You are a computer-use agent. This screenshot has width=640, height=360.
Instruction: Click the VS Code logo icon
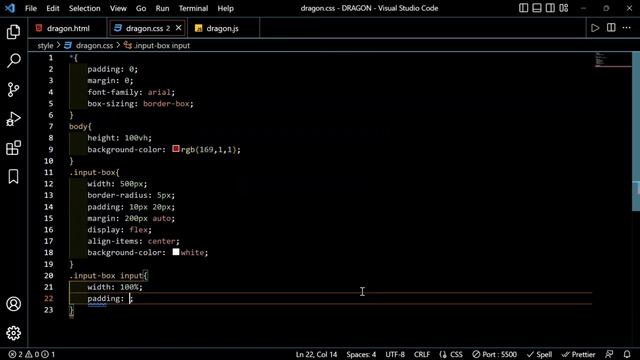[x=10, y=8]
